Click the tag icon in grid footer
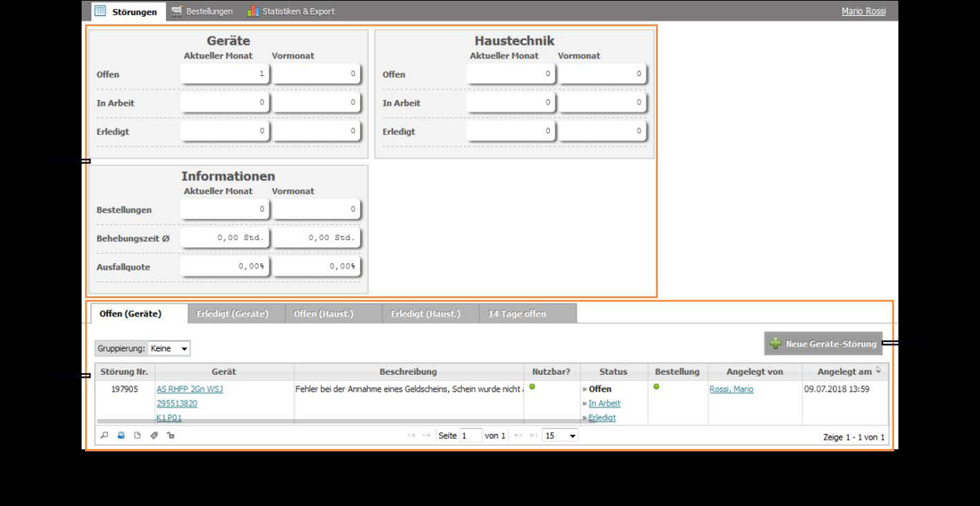Screen dimensions: 980x506 (x=153, y=435)
